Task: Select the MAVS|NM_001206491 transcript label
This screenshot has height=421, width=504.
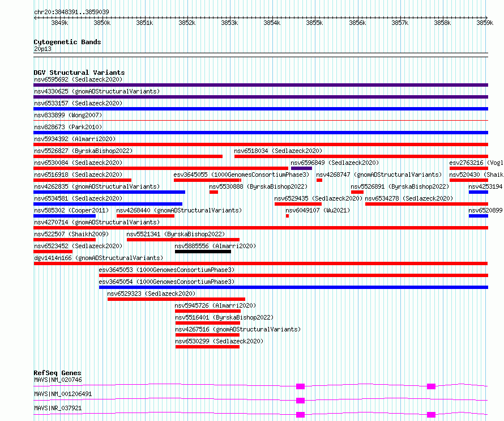Action: click(x=63, y=394)
